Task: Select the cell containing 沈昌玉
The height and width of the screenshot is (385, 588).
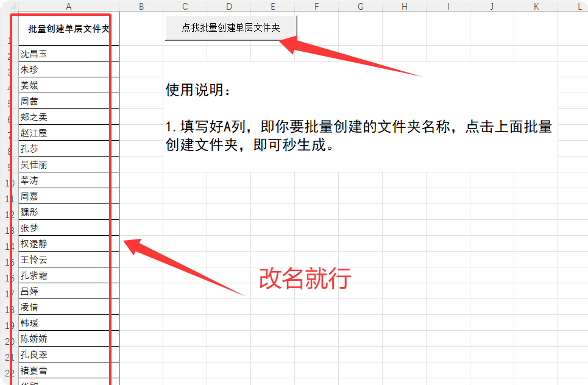Action: coord(69,54)
